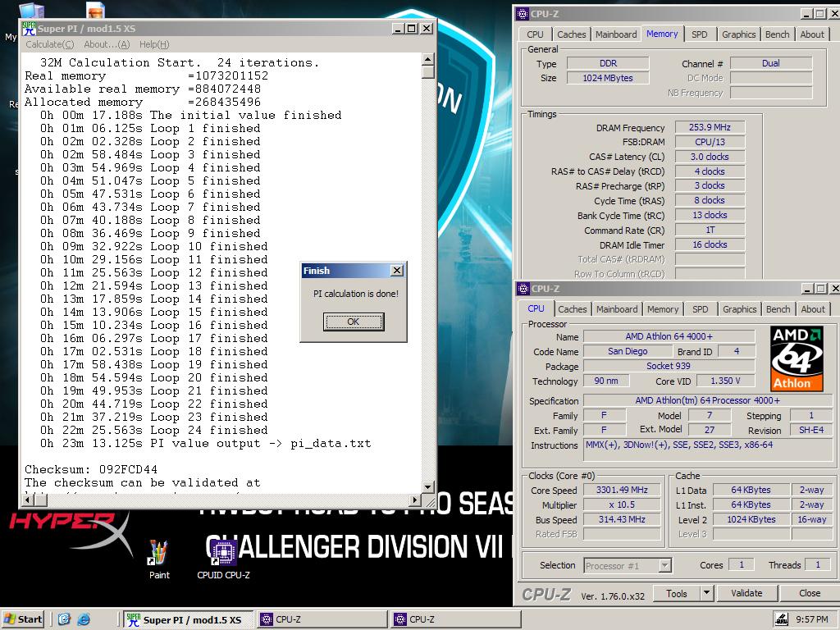
Task: Expand the Tools dropdown arrow
Action: 706,593
